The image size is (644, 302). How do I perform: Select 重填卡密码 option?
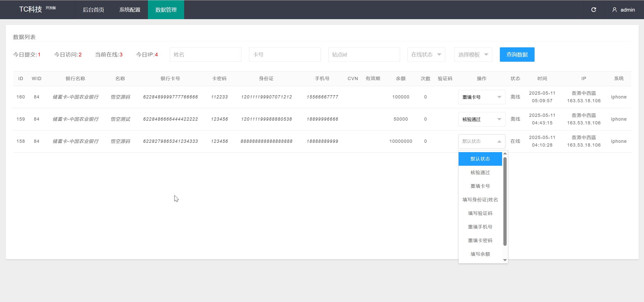[x=480, y=241]
